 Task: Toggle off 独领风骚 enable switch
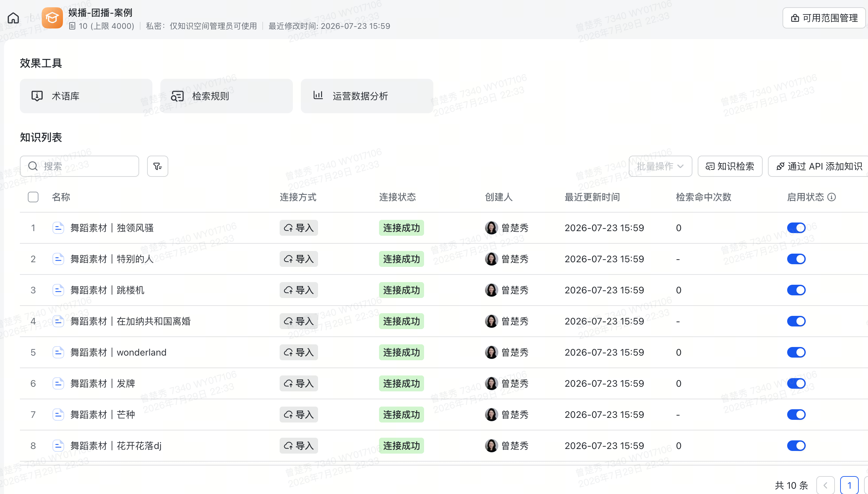tap(796, 228)
